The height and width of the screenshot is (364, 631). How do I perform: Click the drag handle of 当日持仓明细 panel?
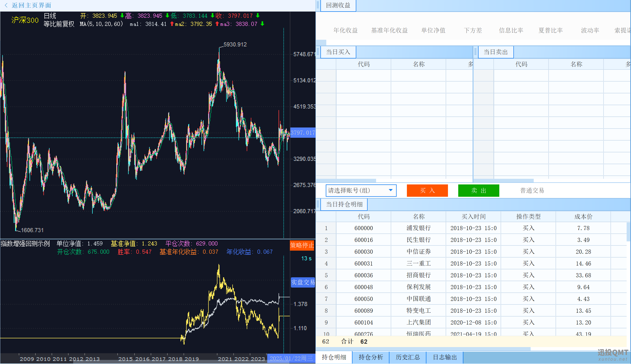pos(318,204)
